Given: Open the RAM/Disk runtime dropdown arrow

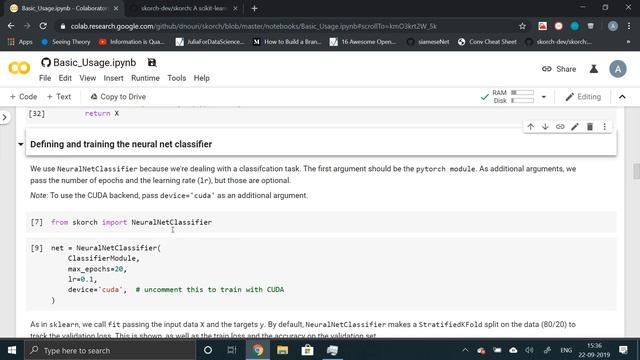Looking at the screenshot, I should (x=544, y=97).
